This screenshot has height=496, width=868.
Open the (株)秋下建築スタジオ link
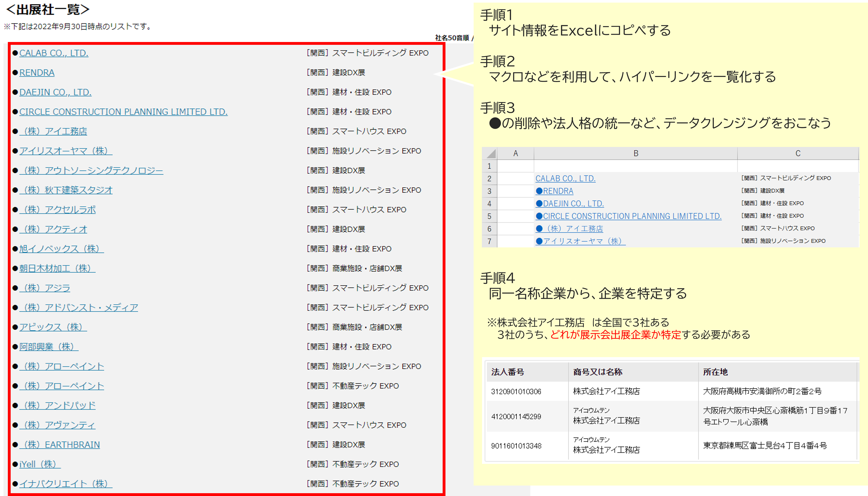click(x=66, y=190)
